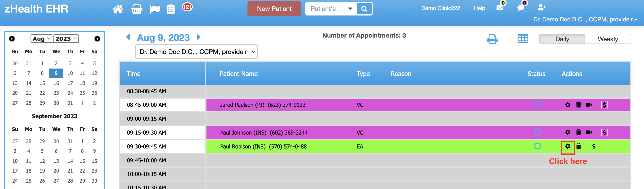This screenshot has height=189, width=644.
Task: Open billing dollar icon for Paul Robison
Action: pos(594,146)
